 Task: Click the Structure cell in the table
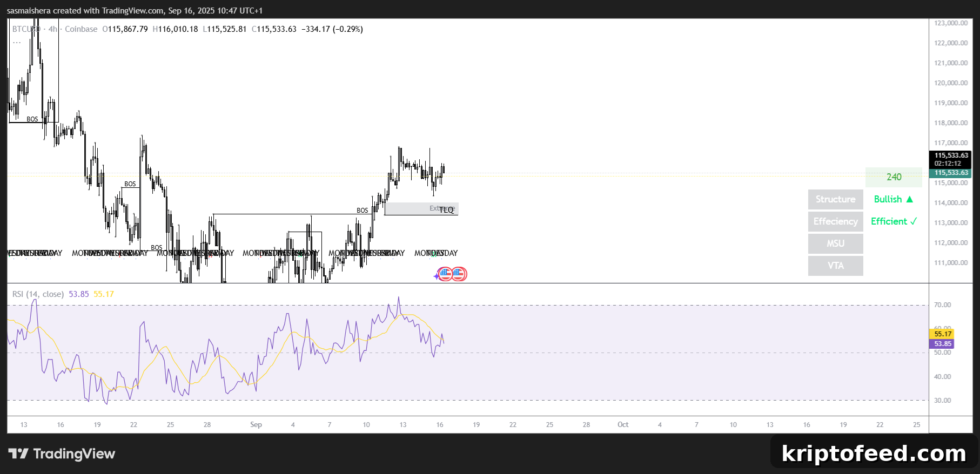click(x=836, y=199)
